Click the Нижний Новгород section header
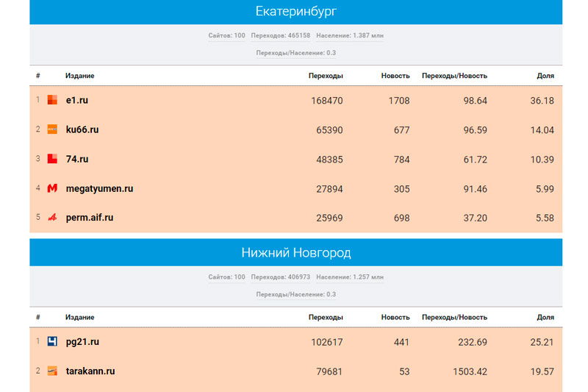The width and height of the screenshot is (588, 392). tap(295, 253)
